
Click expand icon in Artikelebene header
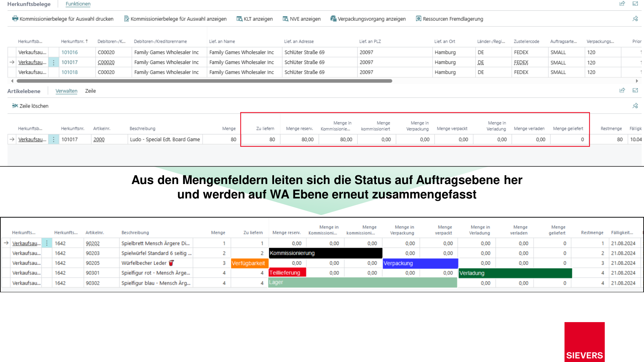click(x=635, y=90)
